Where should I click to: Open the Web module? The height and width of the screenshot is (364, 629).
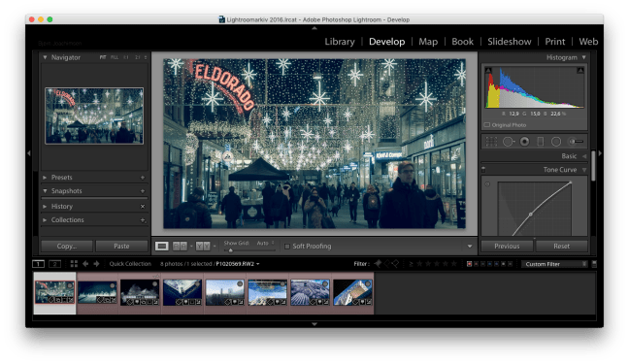tap(588, 42)
